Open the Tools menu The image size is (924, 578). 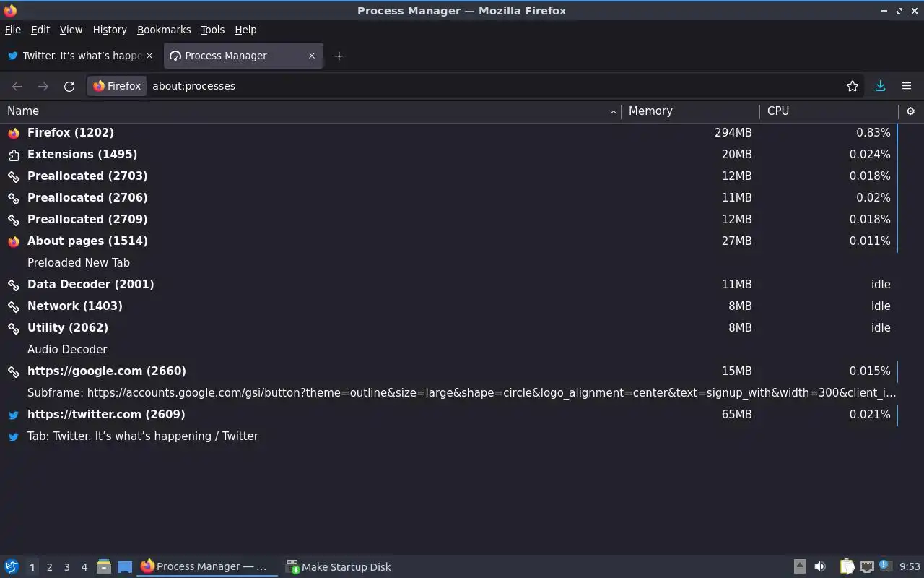coord(213,30)
